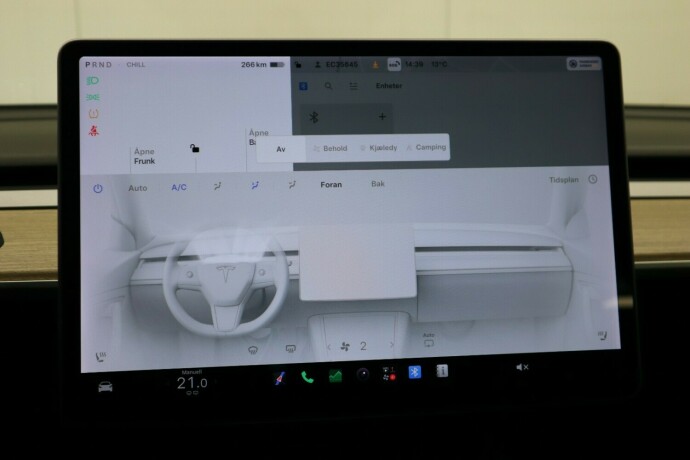Open the green energy graph app

tap(335, 376)
